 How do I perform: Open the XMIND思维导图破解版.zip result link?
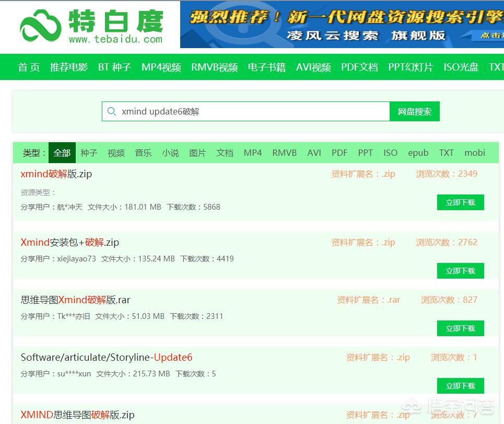coord(77,415)
